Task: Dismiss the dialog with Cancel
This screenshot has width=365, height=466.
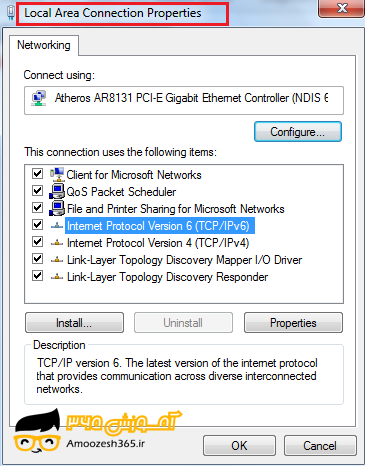Action: [320, 446]
